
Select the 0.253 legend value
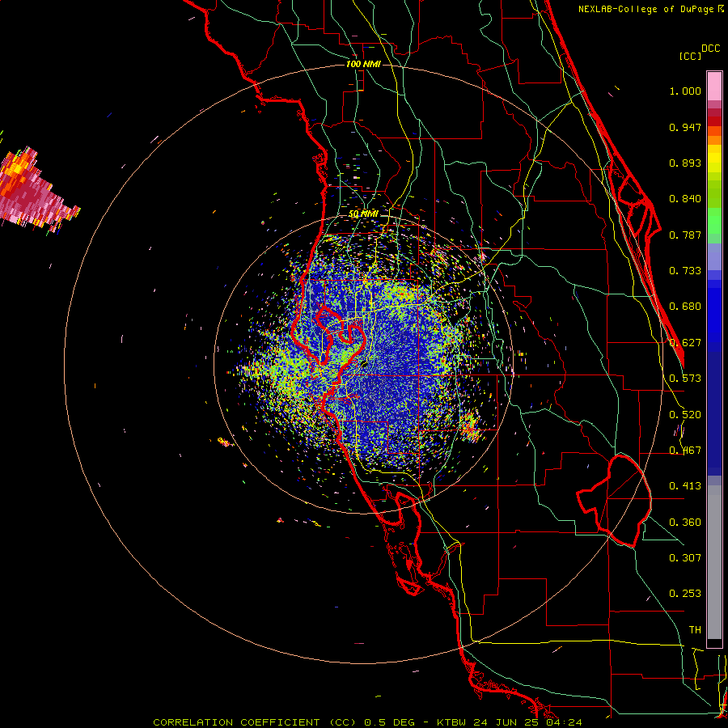point(685,594)
